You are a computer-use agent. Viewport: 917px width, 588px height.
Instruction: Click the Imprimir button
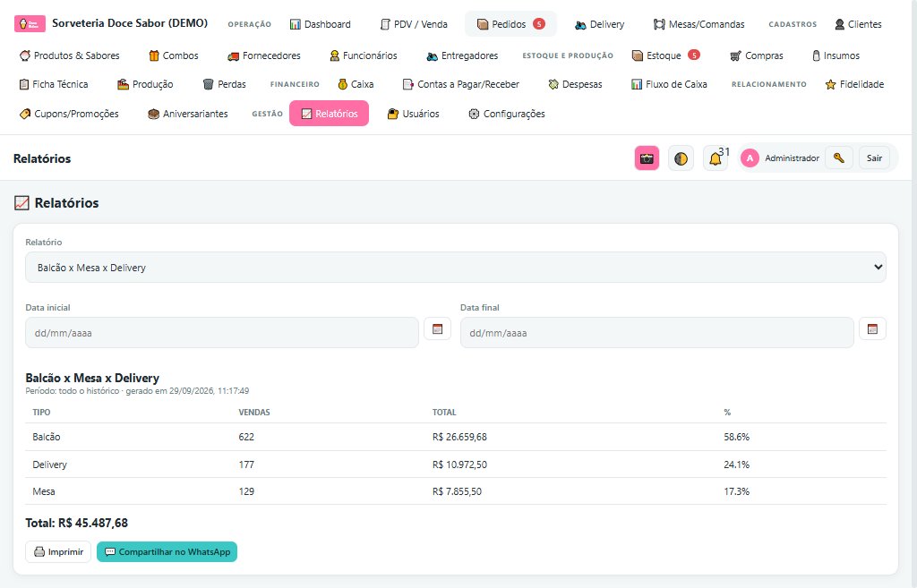pos(58,552)
